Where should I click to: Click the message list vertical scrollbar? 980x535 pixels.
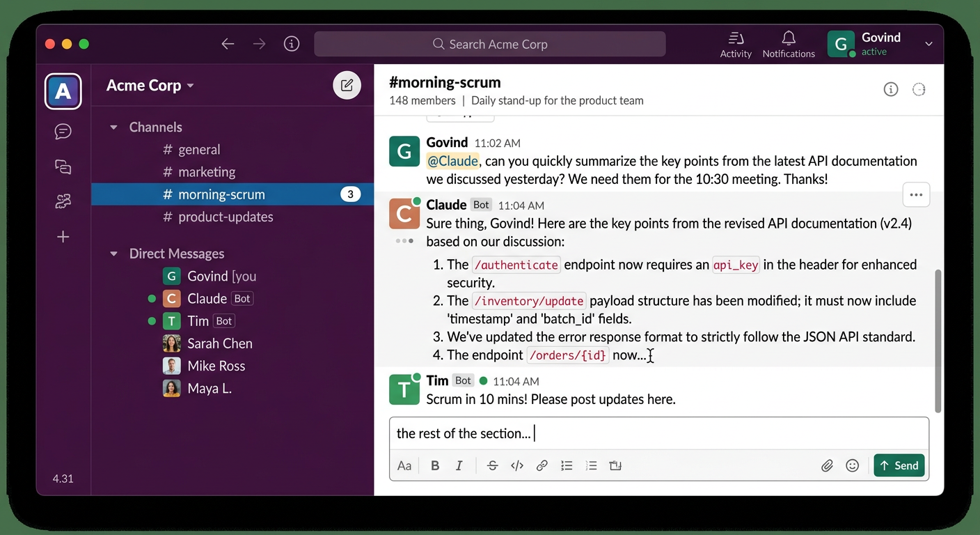click(938, 340)
